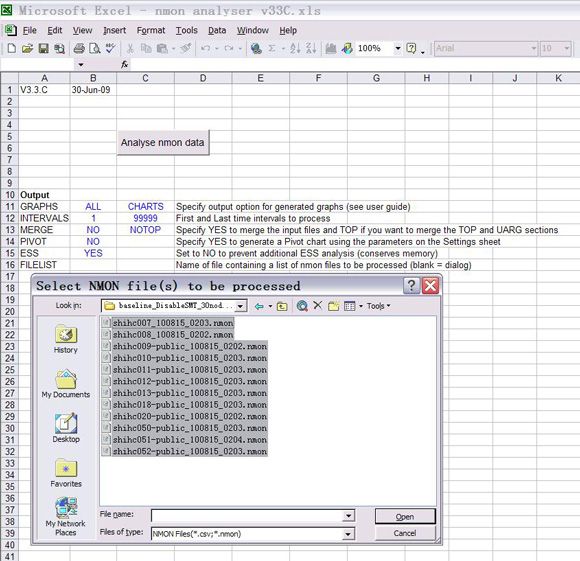
Task: Click cell B1 showing 30-Jun-09
Action: click(x=93, y=90)
